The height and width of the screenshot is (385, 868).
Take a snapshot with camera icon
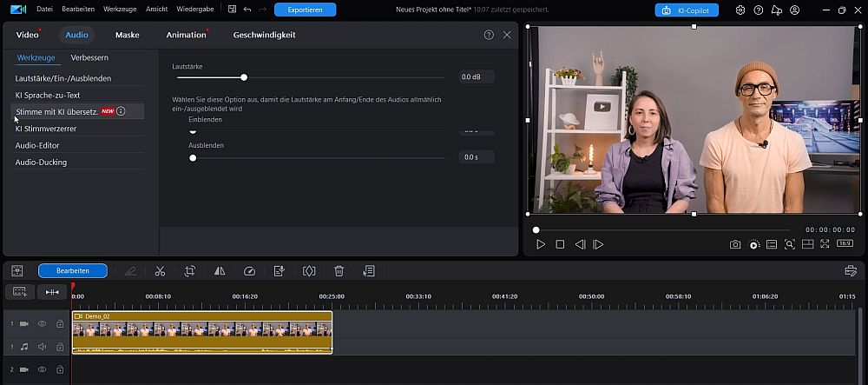735,244
